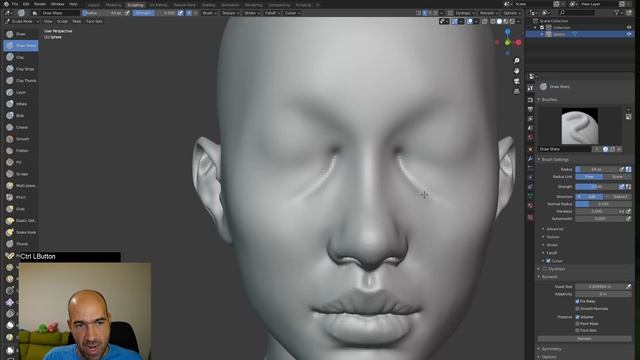Enable Preserve Paint Mask checkbox
The image size is (640, 360).
coord(577,324)
